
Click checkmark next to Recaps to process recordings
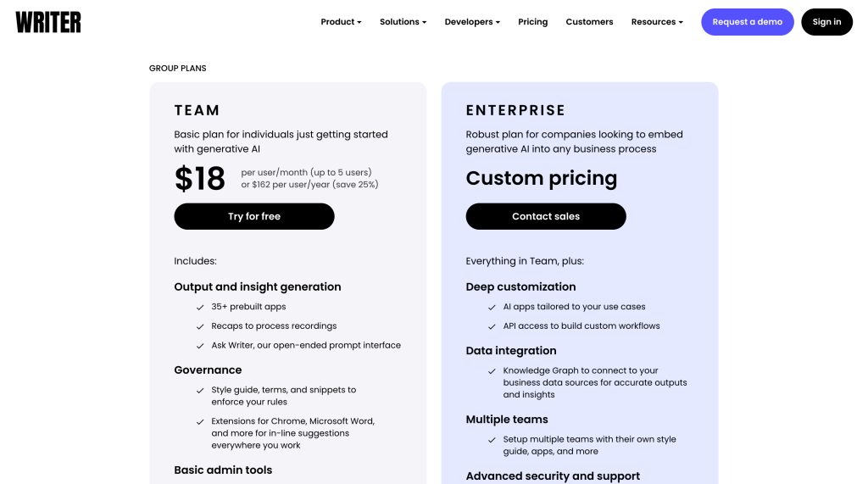[x=200, y=326]
